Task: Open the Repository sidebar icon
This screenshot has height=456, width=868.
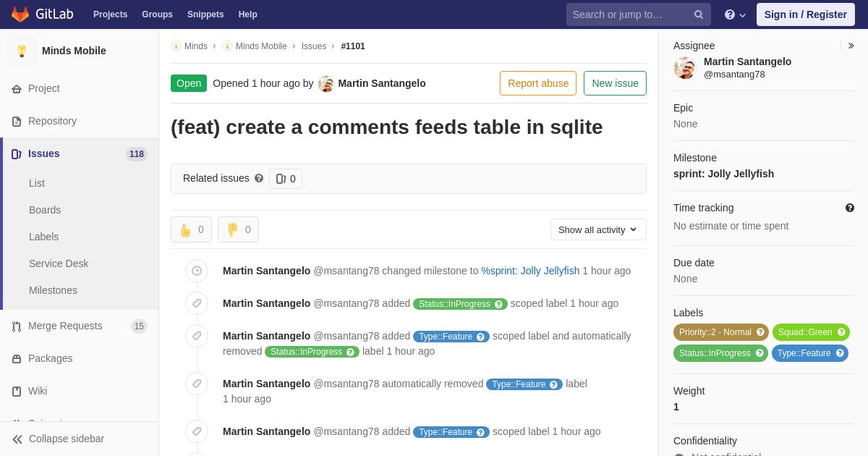Action: (17, 121)
